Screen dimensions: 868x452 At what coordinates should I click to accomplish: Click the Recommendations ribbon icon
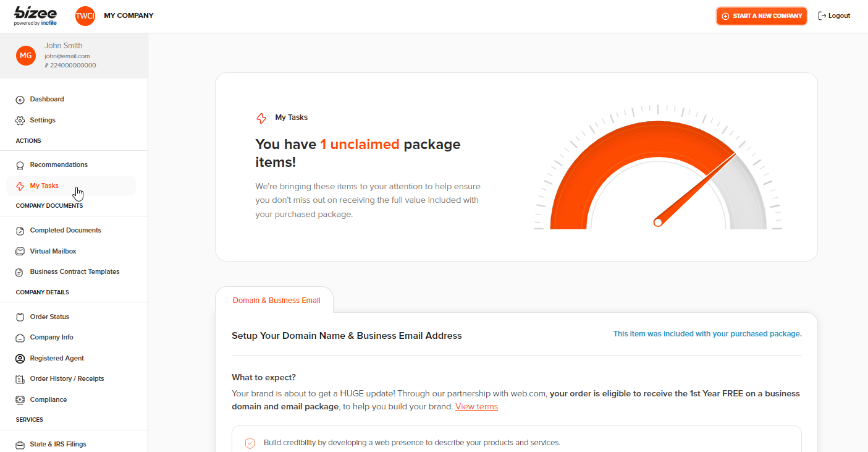point(20,165)
